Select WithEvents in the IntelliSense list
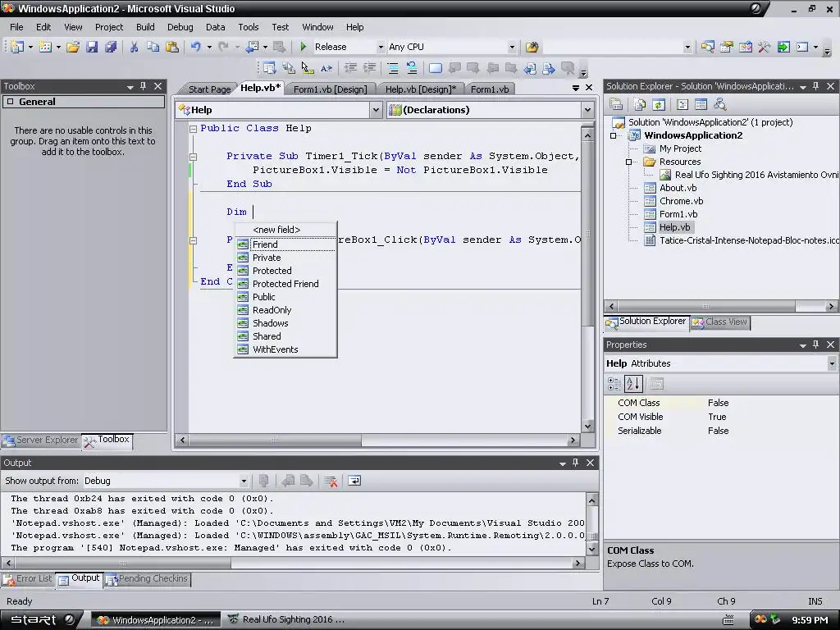 [286, 349]
